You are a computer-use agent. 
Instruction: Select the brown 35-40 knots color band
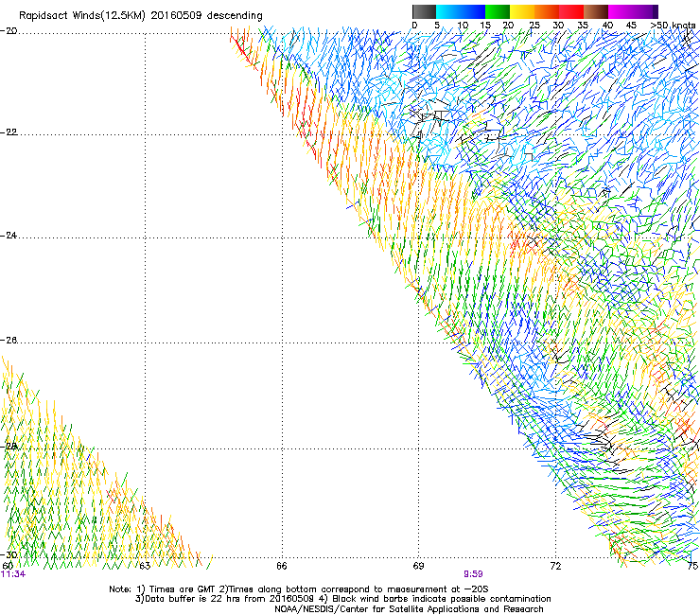click(596, 11)
